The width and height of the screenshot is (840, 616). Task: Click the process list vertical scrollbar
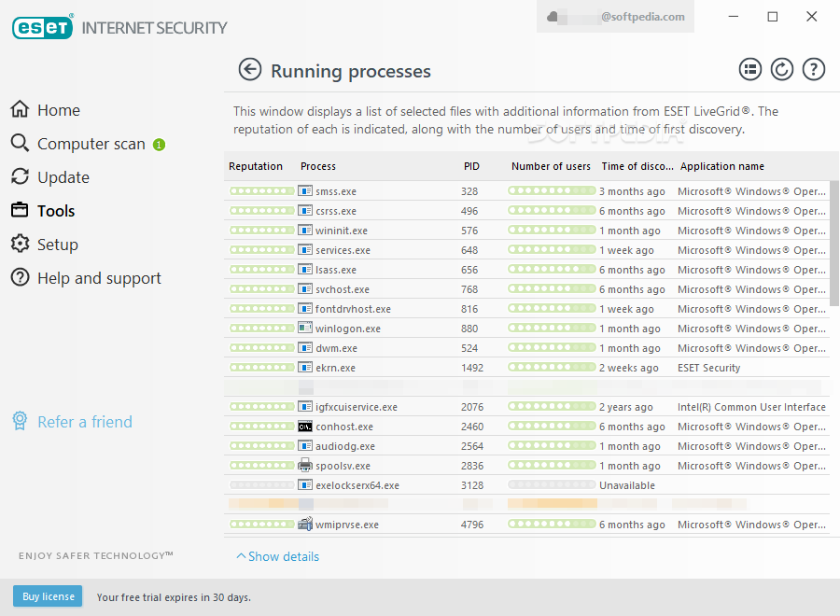tap(834, 244)
